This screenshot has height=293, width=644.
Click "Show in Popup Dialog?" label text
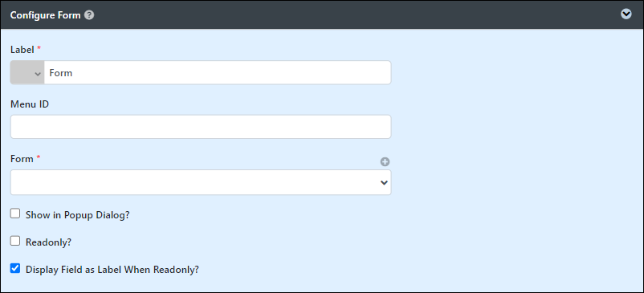78,214
